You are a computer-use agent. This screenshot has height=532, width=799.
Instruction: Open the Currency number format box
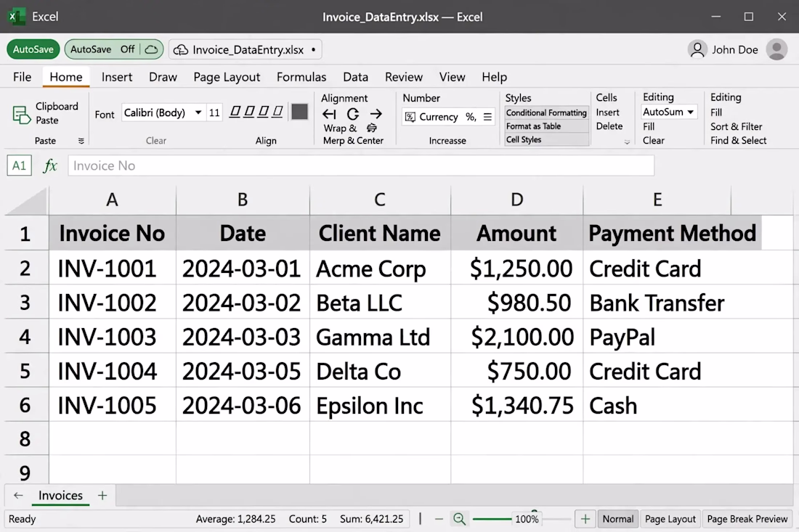[448, 117]
